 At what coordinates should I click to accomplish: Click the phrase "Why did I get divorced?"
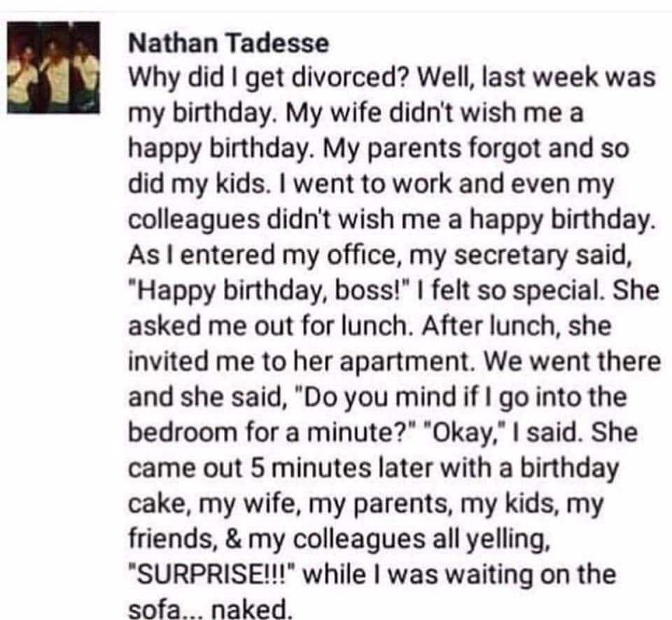267,79
